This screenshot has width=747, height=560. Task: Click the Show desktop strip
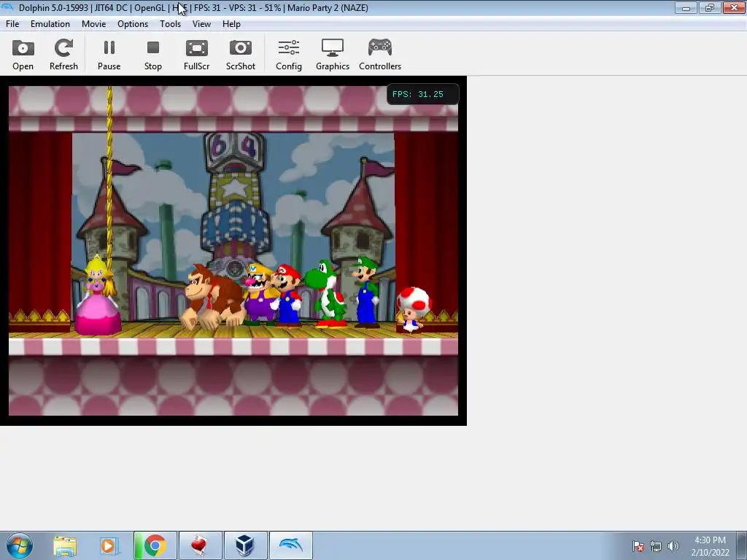[x=742, y=545]
